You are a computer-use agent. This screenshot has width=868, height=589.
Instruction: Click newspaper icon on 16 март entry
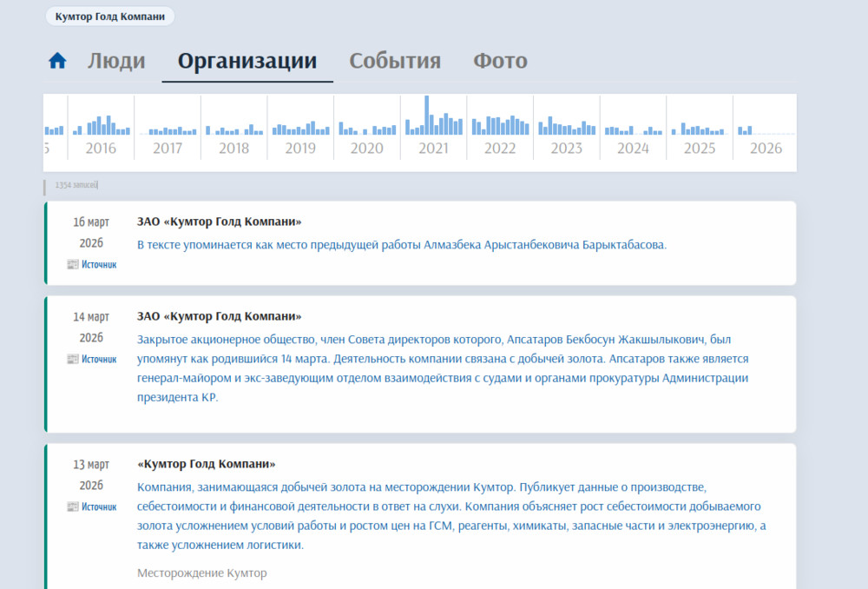click(x=72, y=264)
